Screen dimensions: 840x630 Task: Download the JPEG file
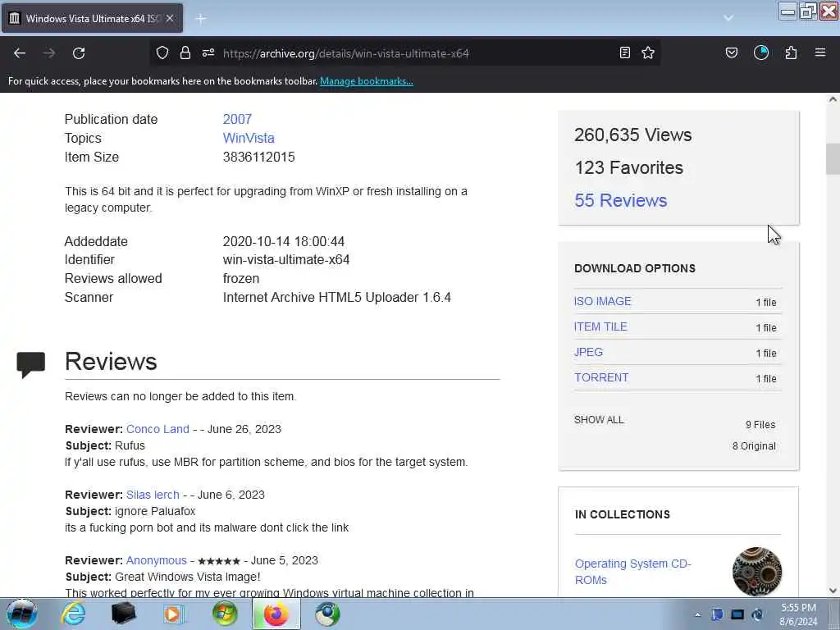[x=588, y=352]
